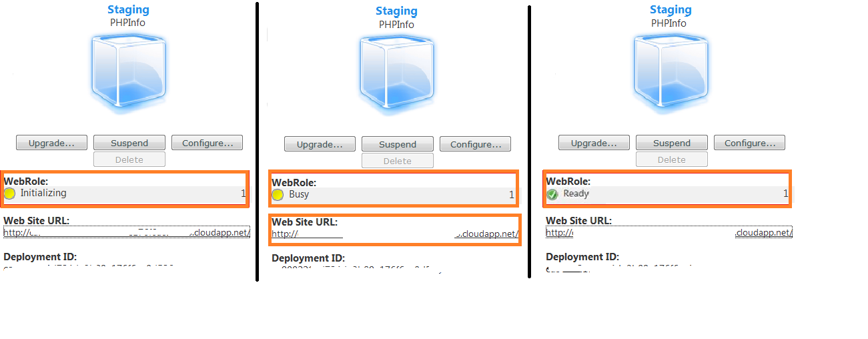This screenshot has height=339, width=868.
Task: Select the WebRole row showing Ready status
Action: click(x=667, y=194)
